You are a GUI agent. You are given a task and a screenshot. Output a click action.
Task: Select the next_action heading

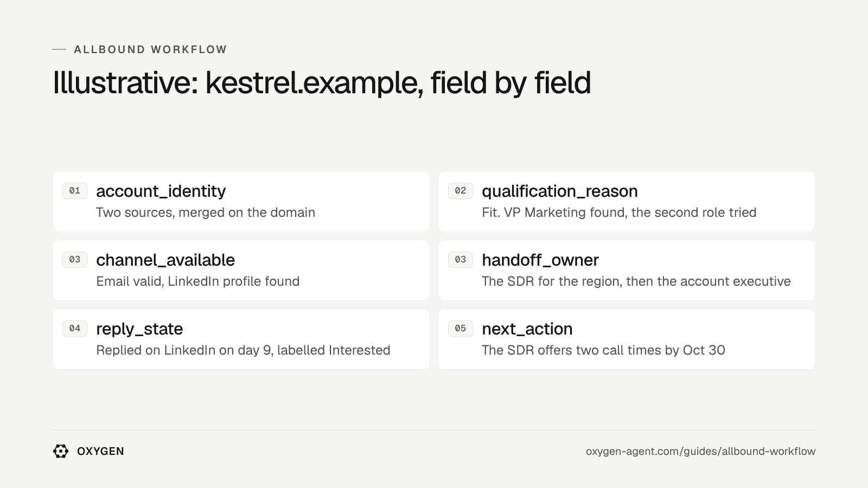click(x=527, y=329)
